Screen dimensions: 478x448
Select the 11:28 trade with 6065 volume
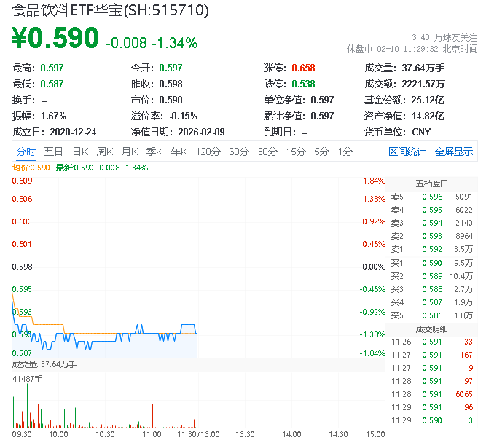(431, 393)
